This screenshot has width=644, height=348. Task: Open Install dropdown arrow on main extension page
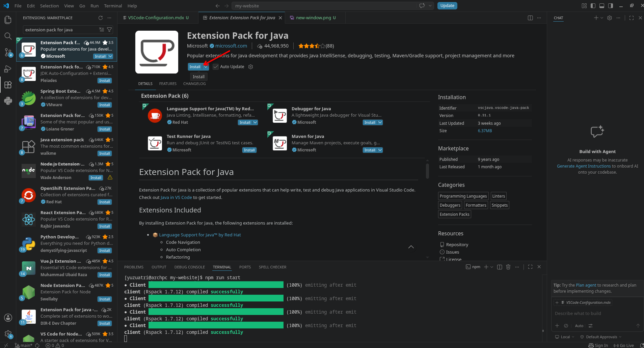point(206,67)
